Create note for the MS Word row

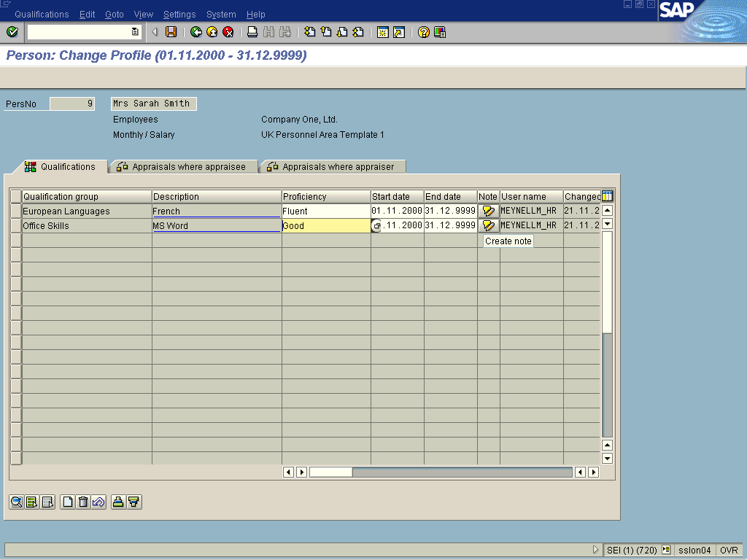488,225
